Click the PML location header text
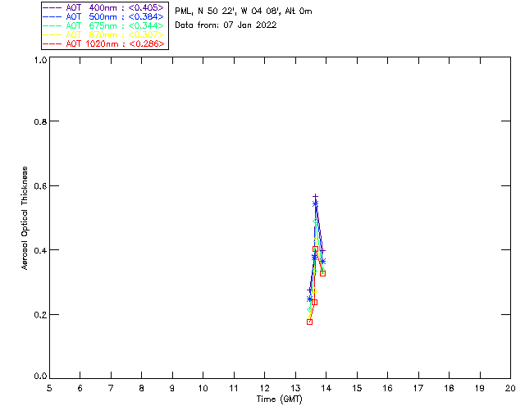 244,11
